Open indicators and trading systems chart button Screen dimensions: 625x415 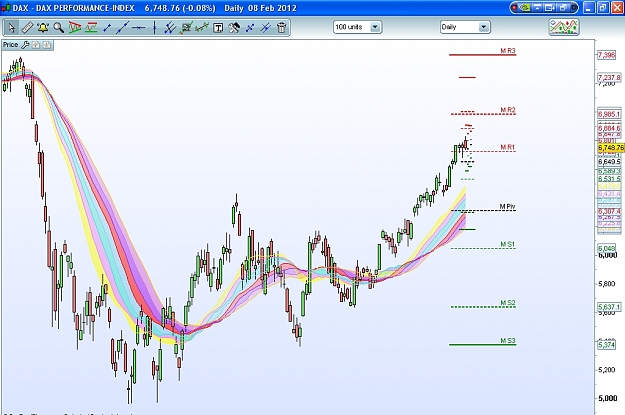(x=564, y=27)
